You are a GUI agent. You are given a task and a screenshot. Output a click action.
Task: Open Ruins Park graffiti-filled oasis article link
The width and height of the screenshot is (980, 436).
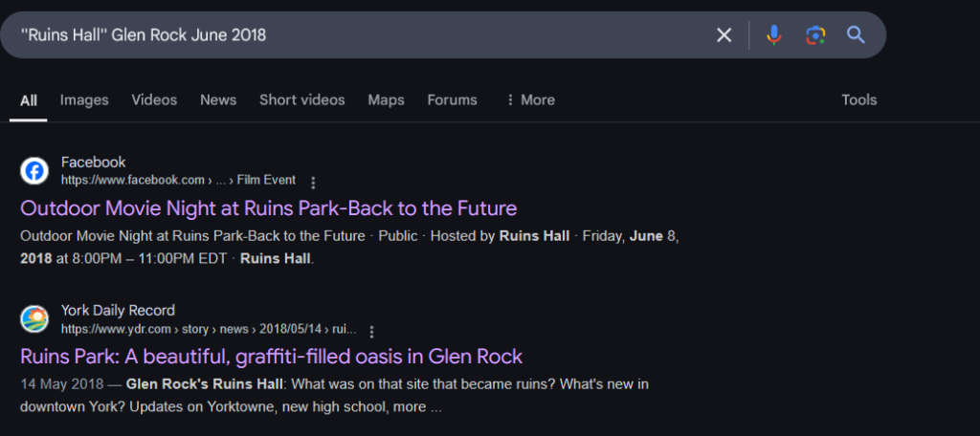pos(271,357)
